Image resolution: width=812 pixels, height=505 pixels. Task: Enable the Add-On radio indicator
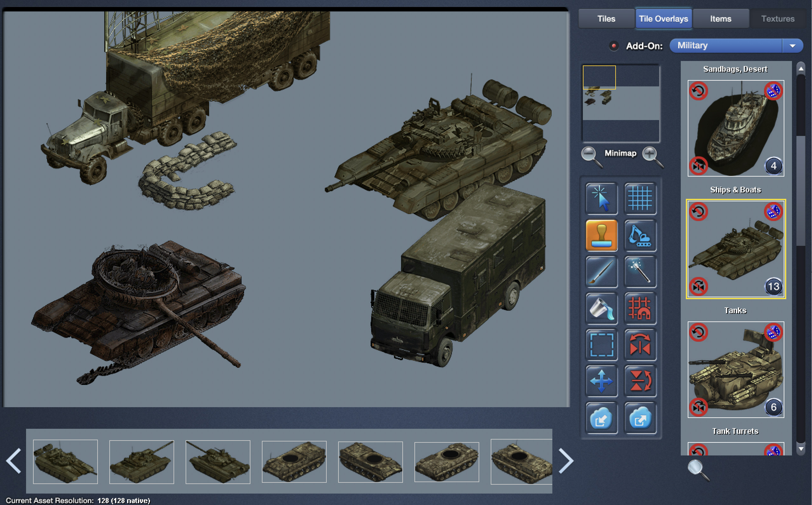tap(614, 46)
